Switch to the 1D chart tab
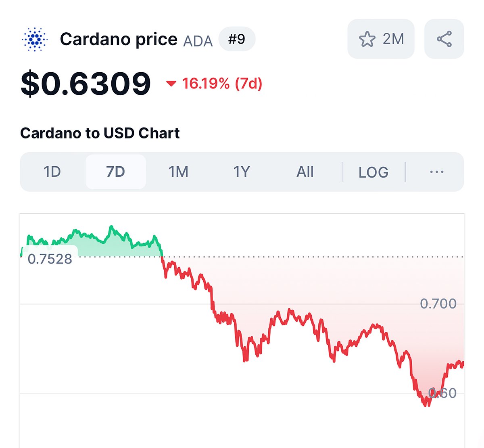This screenshot has height=448, width=484. coord(52,172)
